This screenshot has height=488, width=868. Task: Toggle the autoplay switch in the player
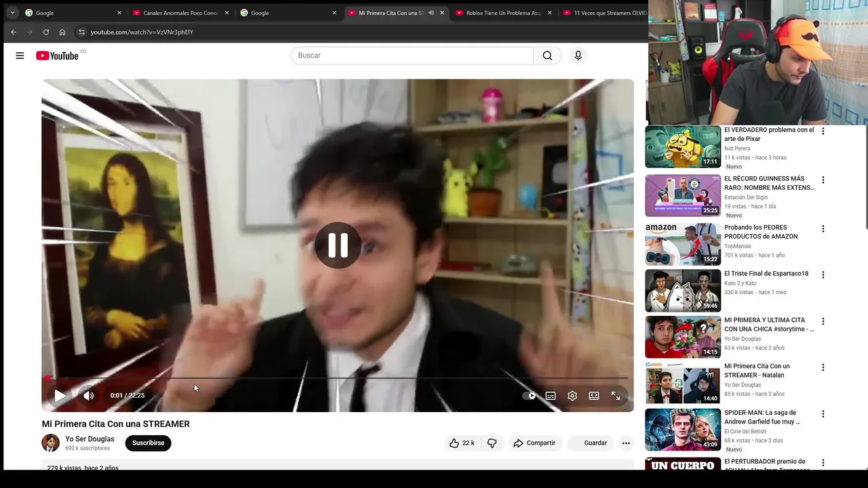pyautogui.click(x=529, y=396)
